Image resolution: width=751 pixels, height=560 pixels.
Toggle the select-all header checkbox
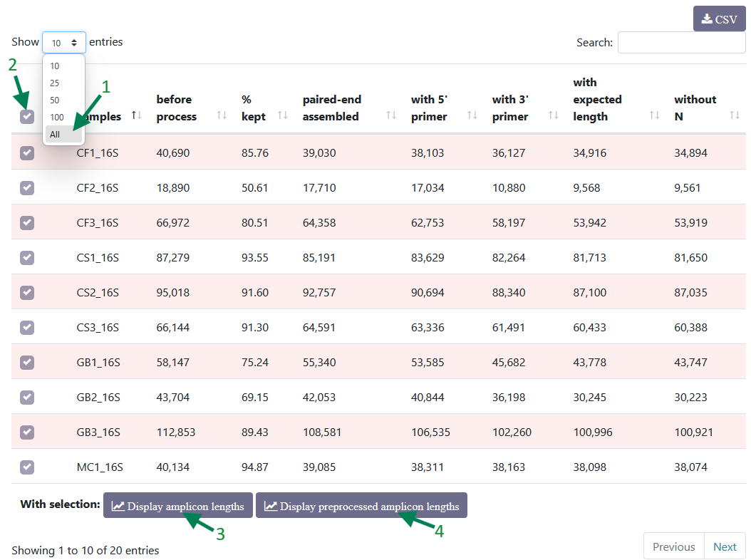[x=27, y=116]
